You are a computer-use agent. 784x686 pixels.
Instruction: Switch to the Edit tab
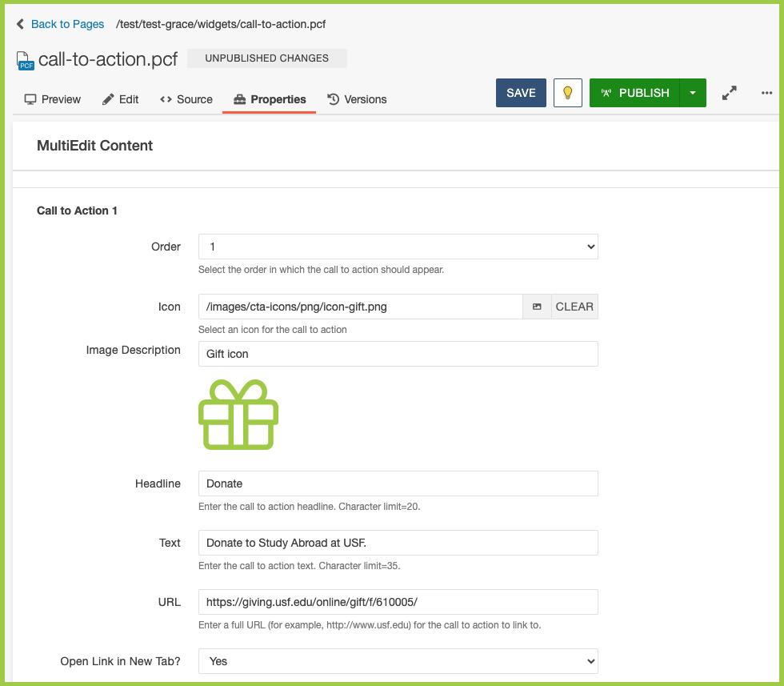[x=121, y=99]
